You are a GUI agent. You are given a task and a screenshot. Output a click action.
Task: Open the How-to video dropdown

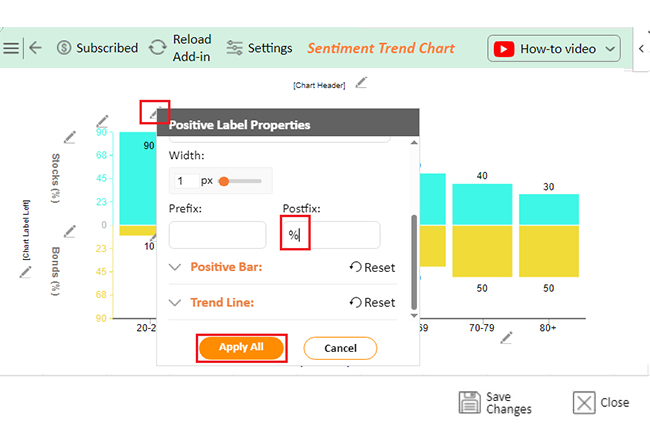coord(554,48)
